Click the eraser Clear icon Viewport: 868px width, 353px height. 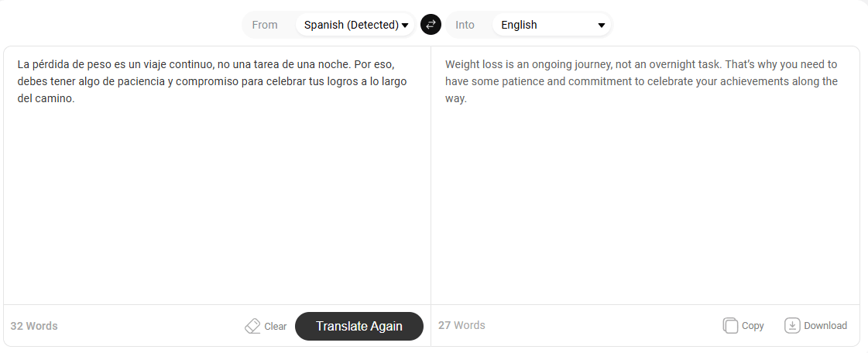click(x=252, y=326)
